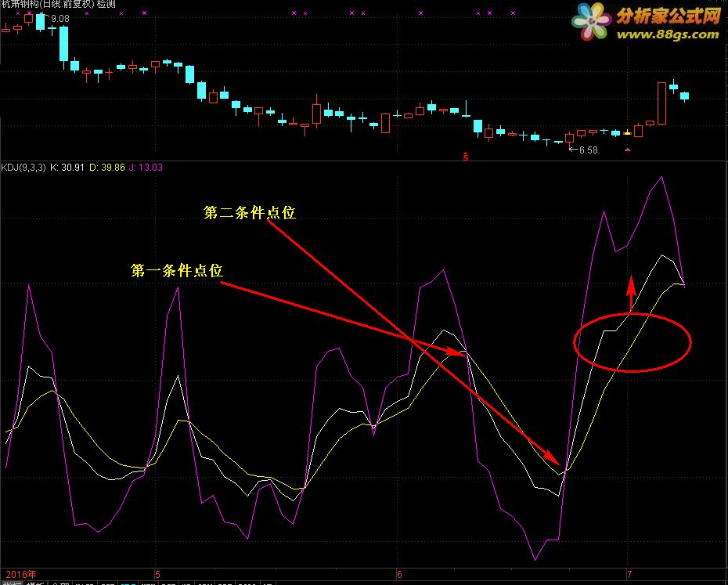Click the D: 39.86 value readout
This screenshot has height=585, width=728.
coord(106,168)
